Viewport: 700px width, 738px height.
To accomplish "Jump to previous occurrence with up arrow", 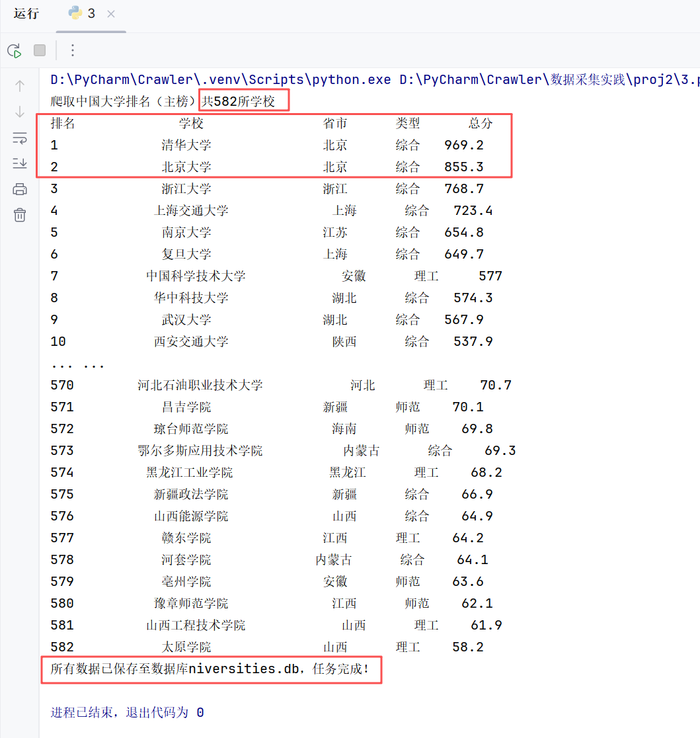I will click(20, 85).
